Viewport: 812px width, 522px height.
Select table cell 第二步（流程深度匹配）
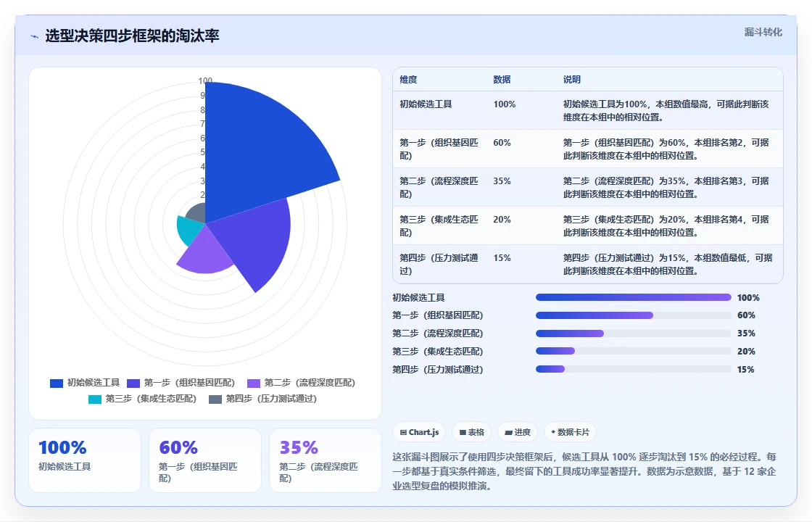click(439, 188)
